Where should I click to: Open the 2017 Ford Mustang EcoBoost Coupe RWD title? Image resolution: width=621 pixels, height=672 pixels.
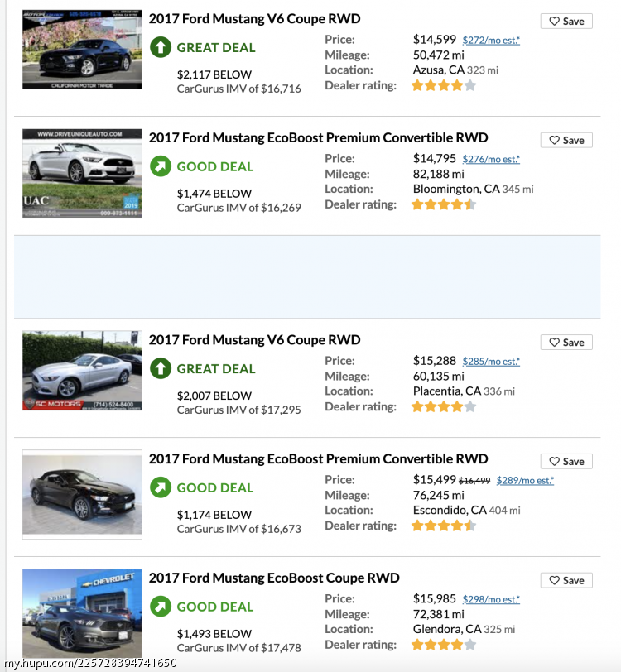click(x=274, y=578)
